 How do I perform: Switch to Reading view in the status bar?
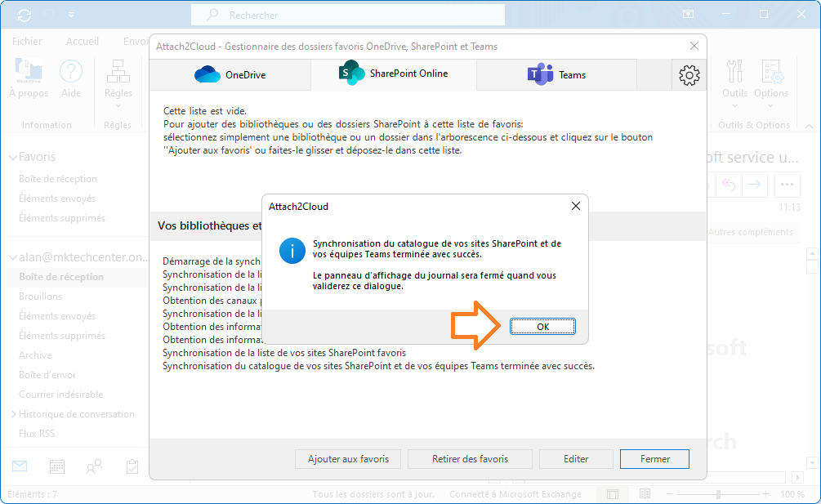pos(645,493)
